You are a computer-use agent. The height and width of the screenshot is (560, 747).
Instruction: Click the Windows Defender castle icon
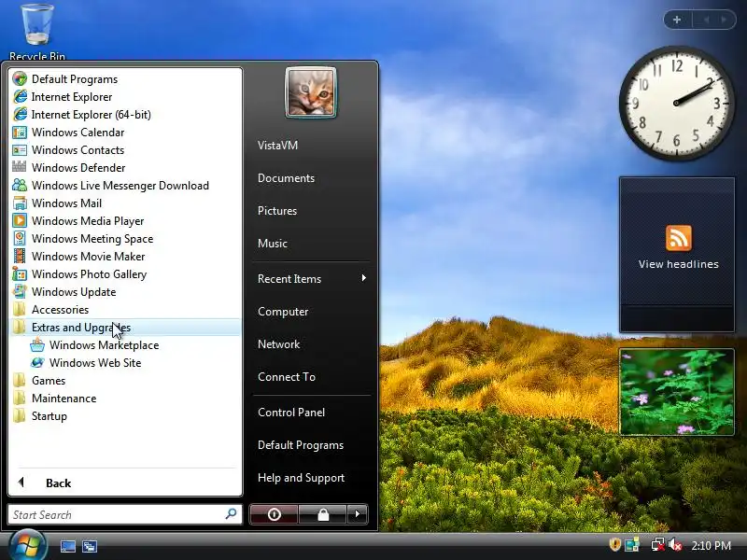pos(20,167)
